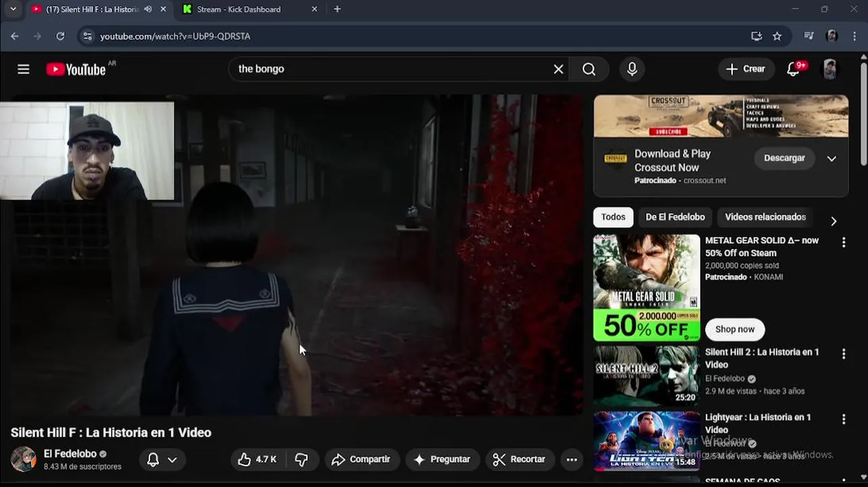Click the Recortar clip button

(x=519, y=459)
